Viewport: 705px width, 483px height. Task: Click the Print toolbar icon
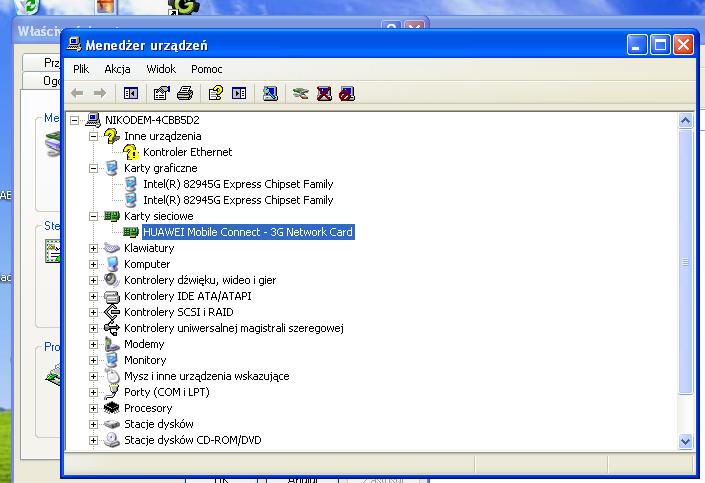coord(184,93)
